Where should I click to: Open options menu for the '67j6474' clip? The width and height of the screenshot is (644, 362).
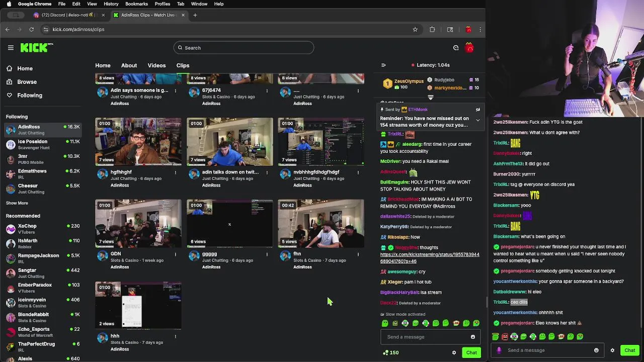[x=267, y=90]
